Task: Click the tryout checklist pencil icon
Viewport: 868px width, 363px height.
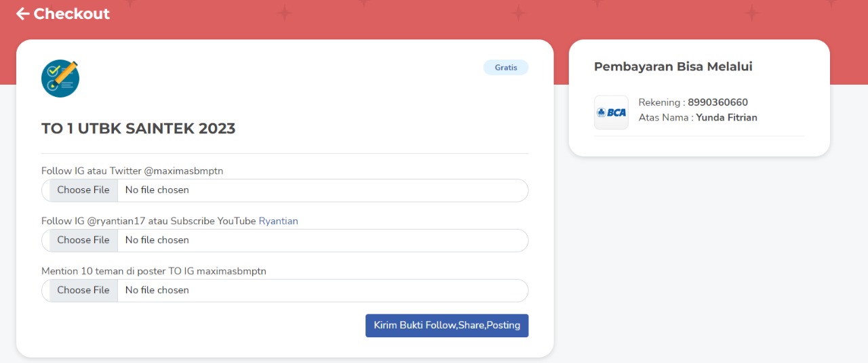Action: (x=60, y=78)
